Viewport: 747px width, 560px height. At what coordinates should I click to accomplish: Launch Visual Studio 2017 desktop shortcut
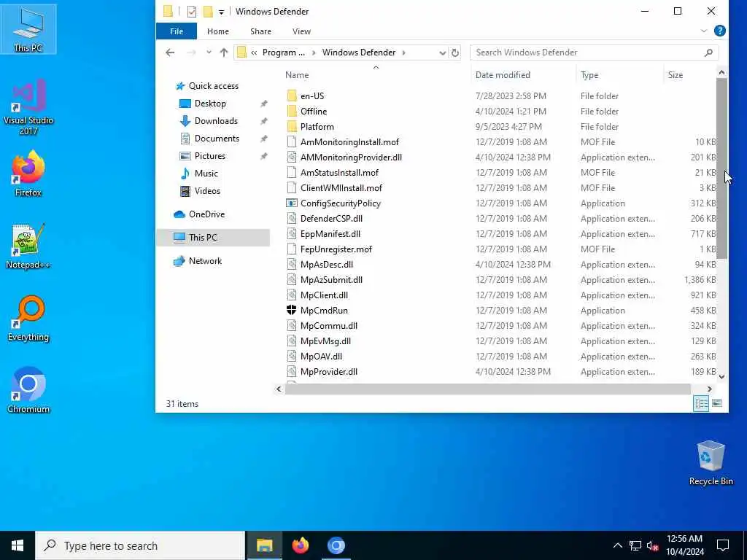click(x=28, y=107)
